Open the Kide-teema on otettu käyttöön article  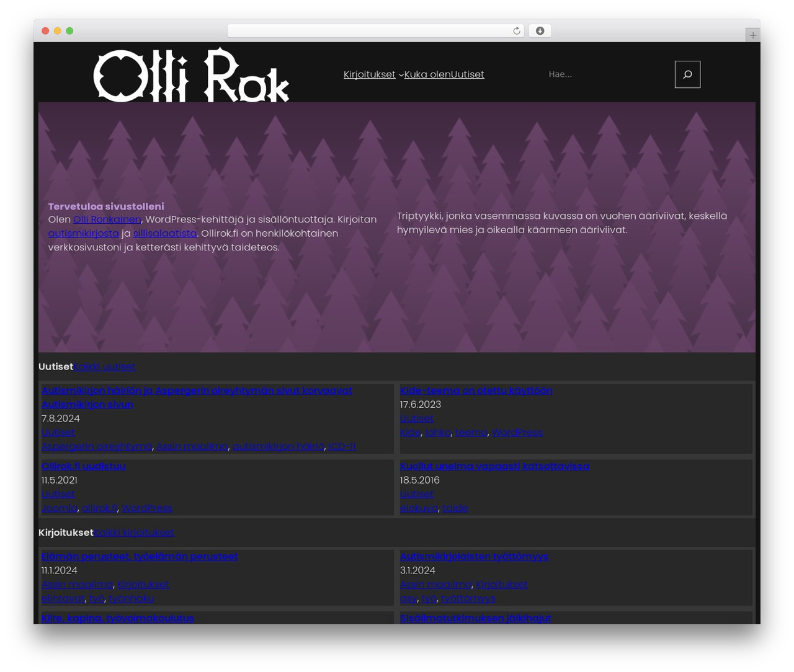pyautogui.click(x=476, y=391)
